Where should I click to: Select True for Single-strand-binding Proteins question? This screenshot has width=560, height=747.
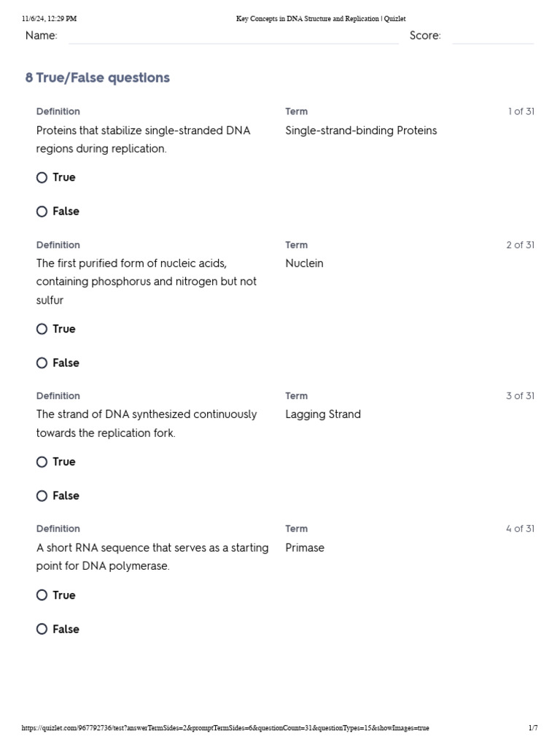click(42, 177)
